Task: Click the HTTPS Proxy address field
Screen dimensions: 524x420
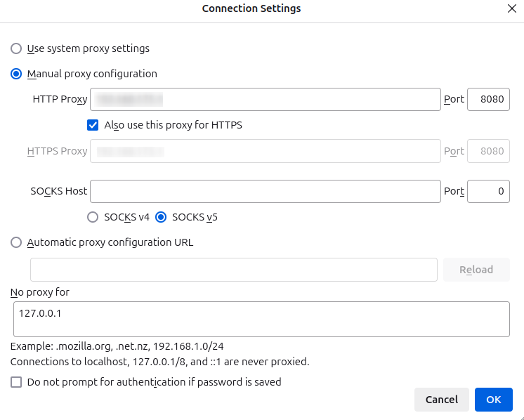Action: click(x=265, y=151)
